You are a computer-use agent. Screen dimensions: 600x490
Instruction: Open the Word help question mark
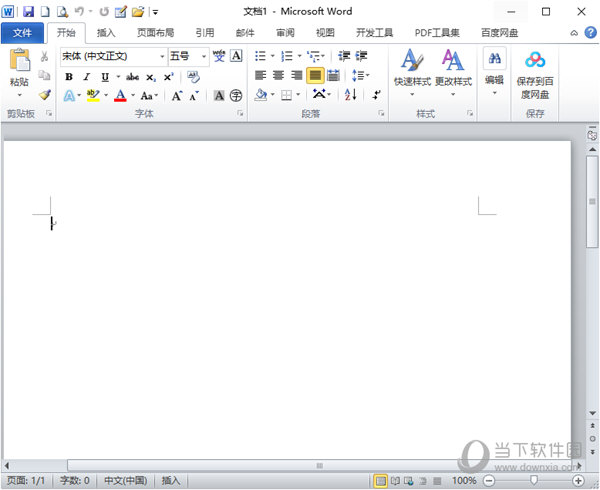pyautogui.click(x=589, y=33)
